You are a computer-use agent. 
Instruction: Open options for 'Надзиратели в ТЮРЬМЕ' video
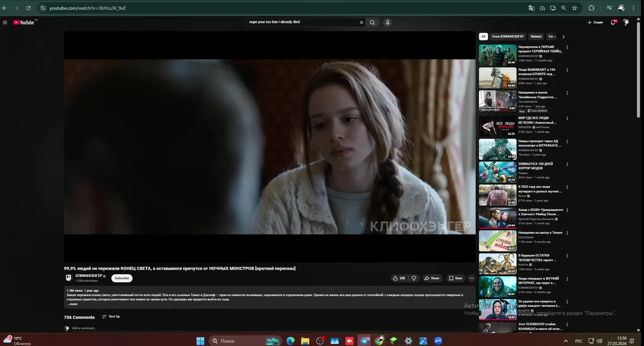pos(567,47)
